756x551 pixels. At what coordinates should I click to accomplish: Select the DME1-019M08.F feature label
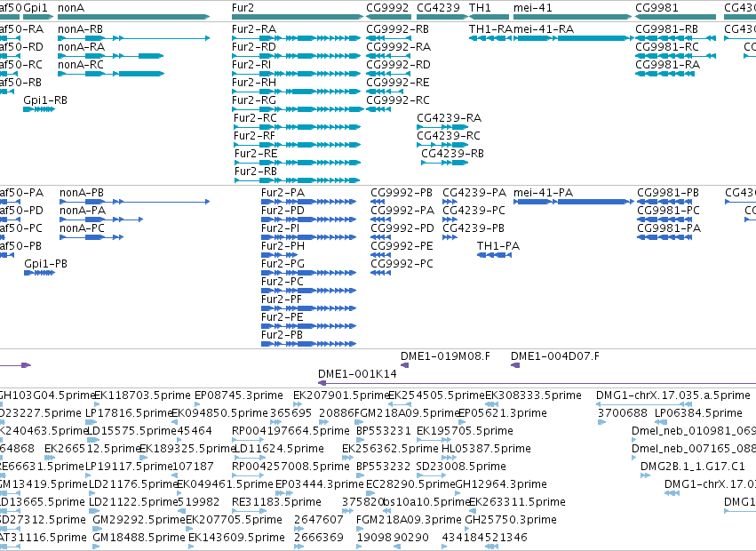445,356
